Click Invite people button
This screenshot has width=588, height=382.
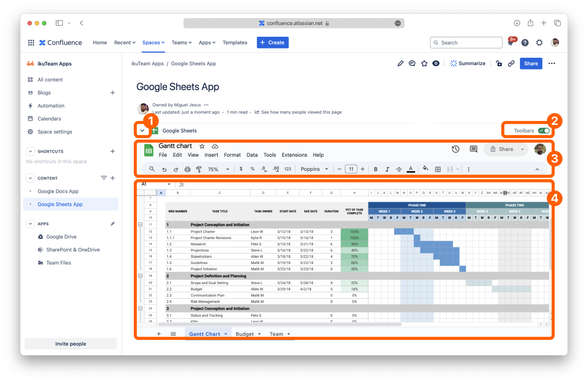coord(71,344)
